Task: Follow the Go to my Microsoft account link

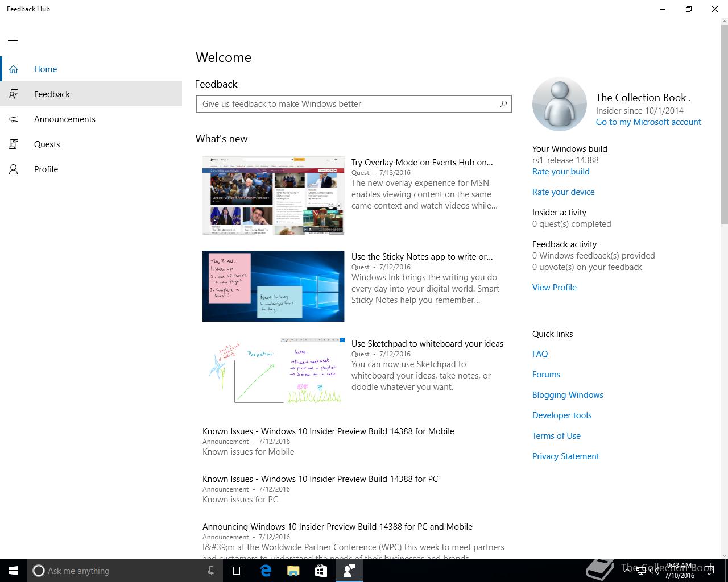Action: (x=648, y=122)
